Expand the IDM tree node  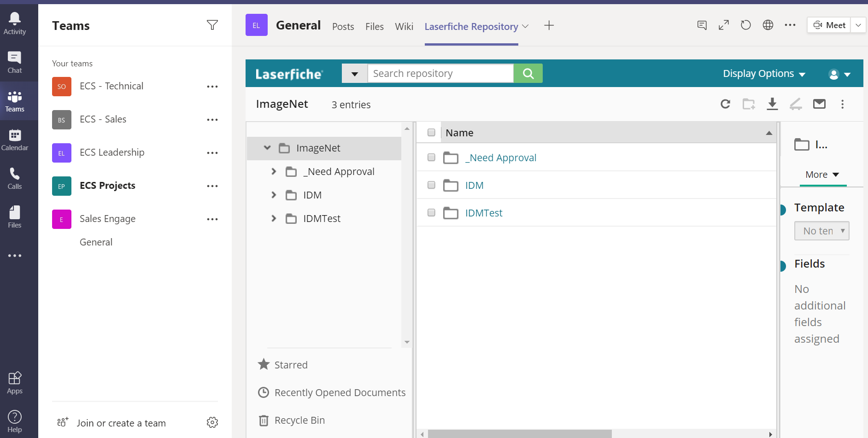(x=274, y=195)
